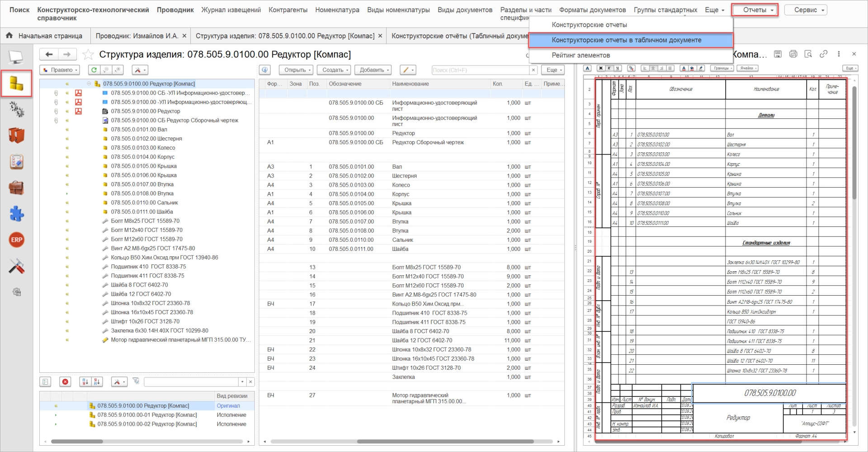Open the blue puzzle piece section in sidebar
This screenshot has height=452, width=868.
pyautogui.click(x=16, y=214)
